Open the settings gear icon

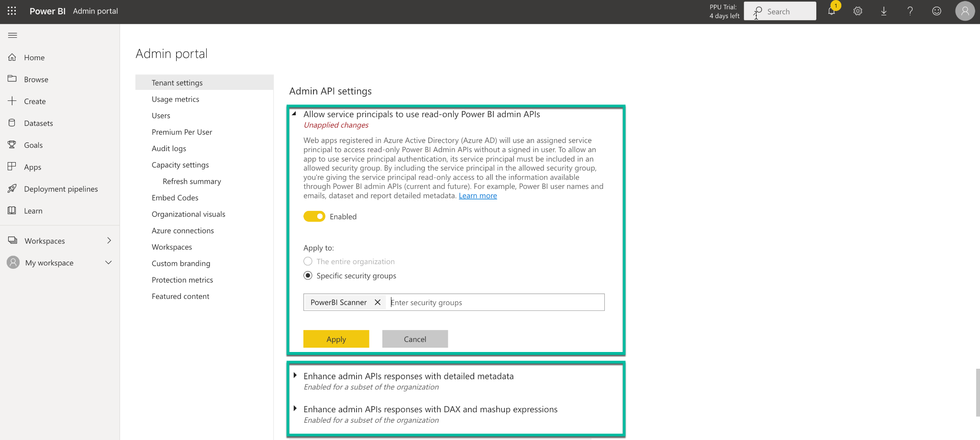858,11
